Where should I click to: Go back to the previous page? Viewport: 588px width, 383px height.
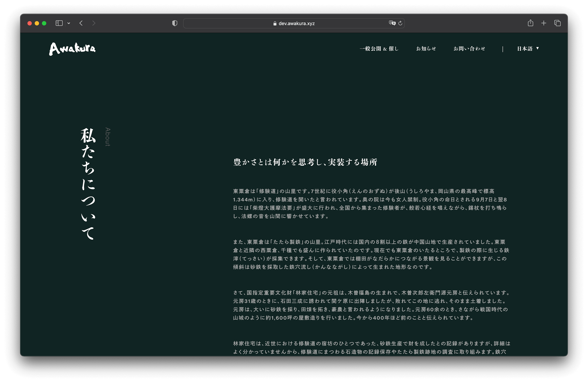pyautogui.click(x=81, y=23)
